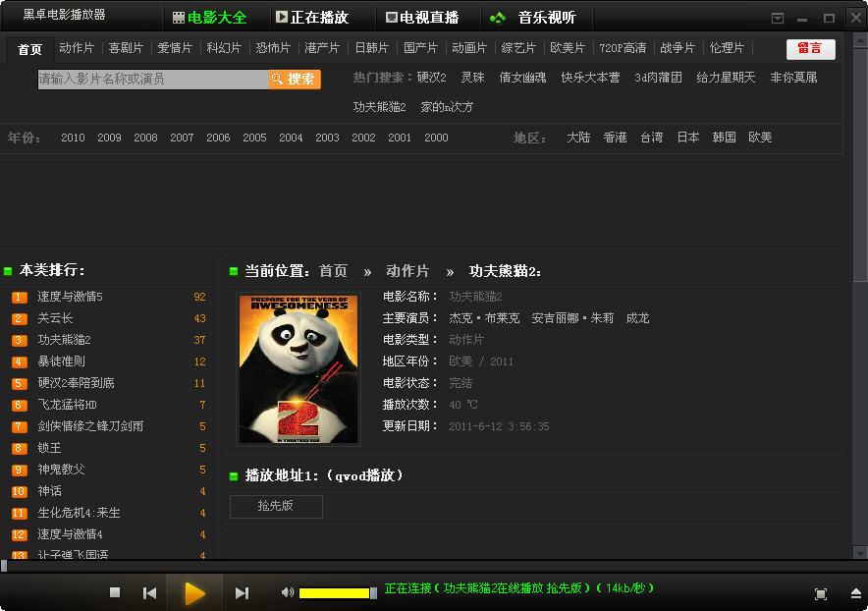Open ranked movie 关云长

tap(55, 318)
